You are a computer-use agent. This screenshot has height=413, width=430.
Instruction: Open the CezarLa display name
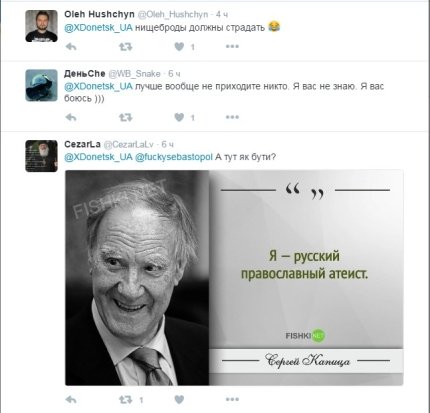pyautogui.click(x=82, y=144)
